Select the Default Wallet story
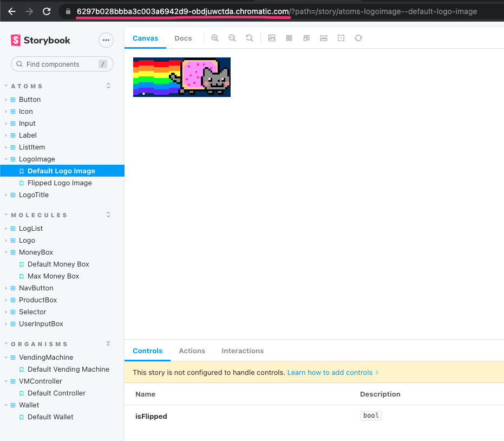 pyautogui.click(x=50, y=417)
